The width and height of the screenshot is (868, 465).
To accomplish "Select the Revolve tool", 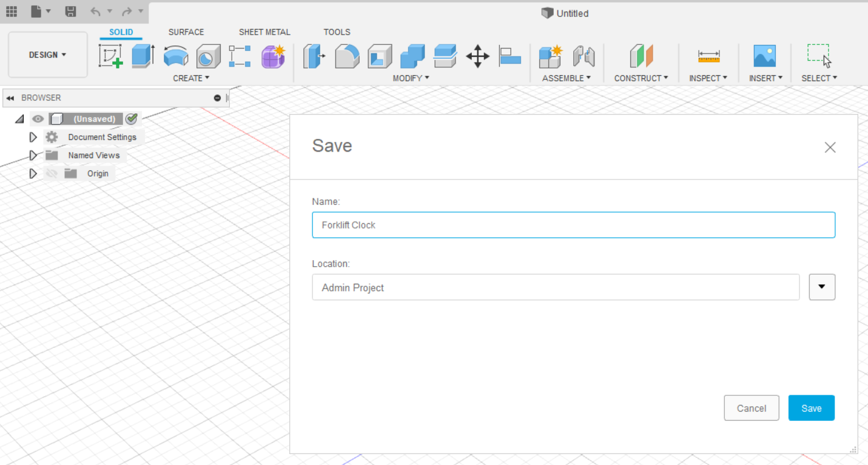I will (176, 56).
